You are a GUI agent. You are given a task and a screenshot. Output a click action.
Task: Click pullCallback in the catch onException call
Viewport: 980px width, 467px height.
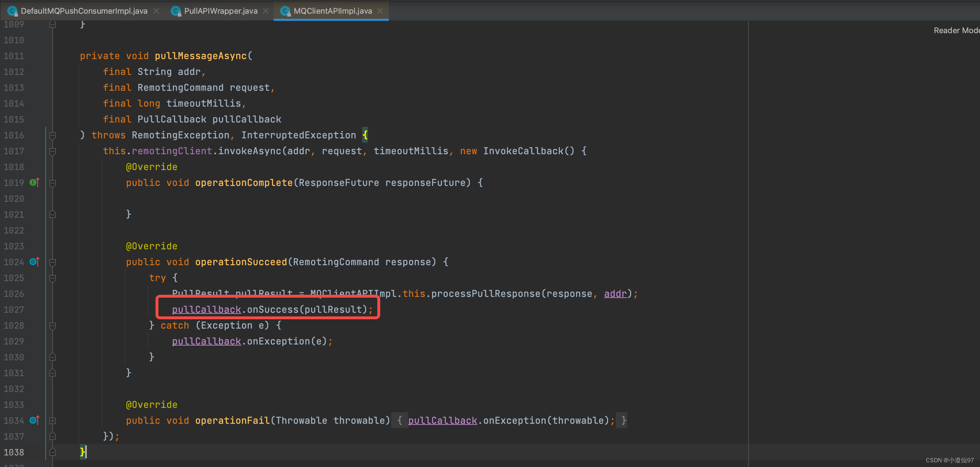tap(206, 341)
